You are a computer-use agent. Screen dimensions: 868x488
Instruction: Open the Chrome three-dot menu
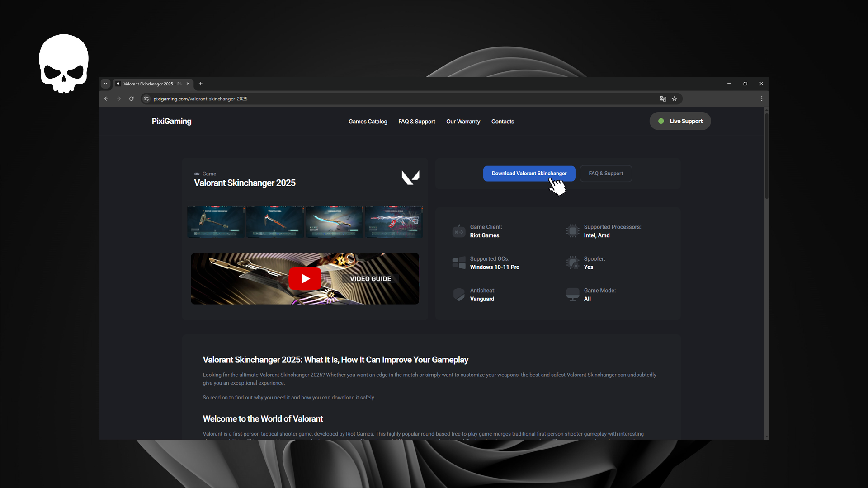click(x=761, y=99)
